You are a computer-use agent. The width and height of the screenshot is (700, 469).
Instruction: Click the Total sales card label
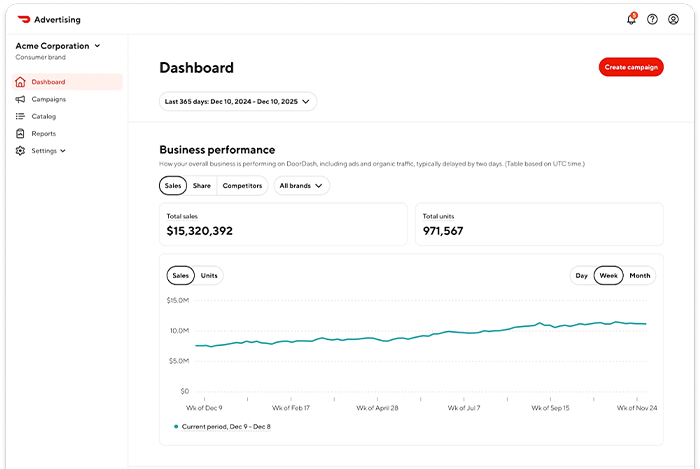point(182,216)
